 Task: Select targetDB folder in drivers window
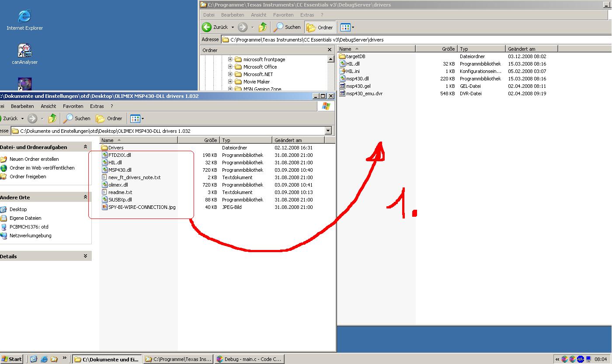pos(352,56)
